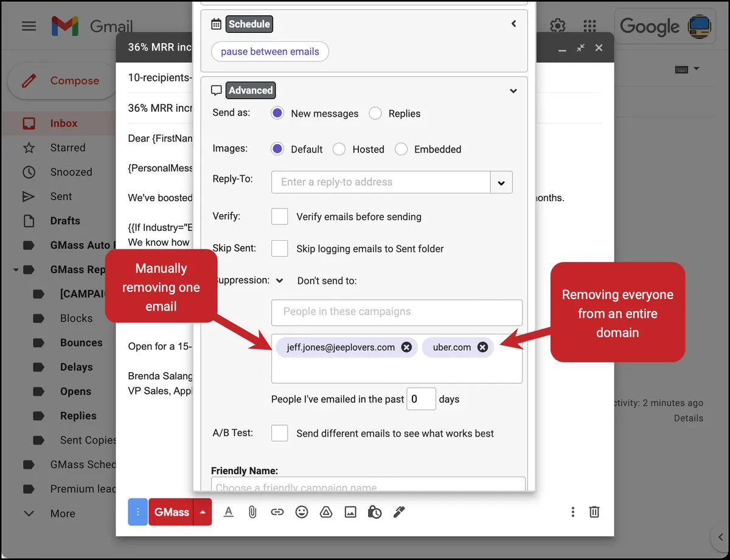Open the Inbox folder

[x=63, y=123]
